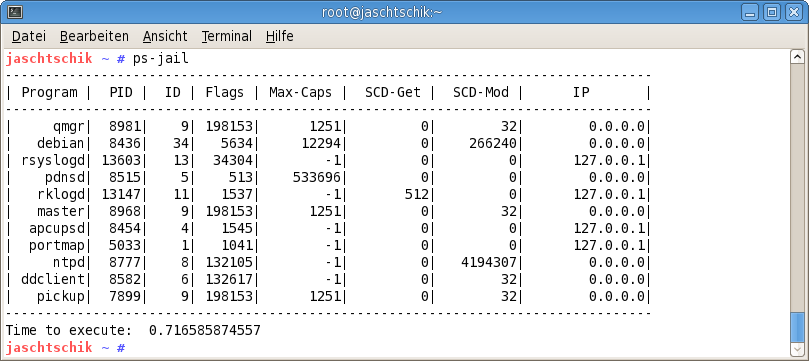Image resolution: width=809 pixels, height=361 pixels.
Task: Click program name 'ntpd'
Action: pos(69,263)
